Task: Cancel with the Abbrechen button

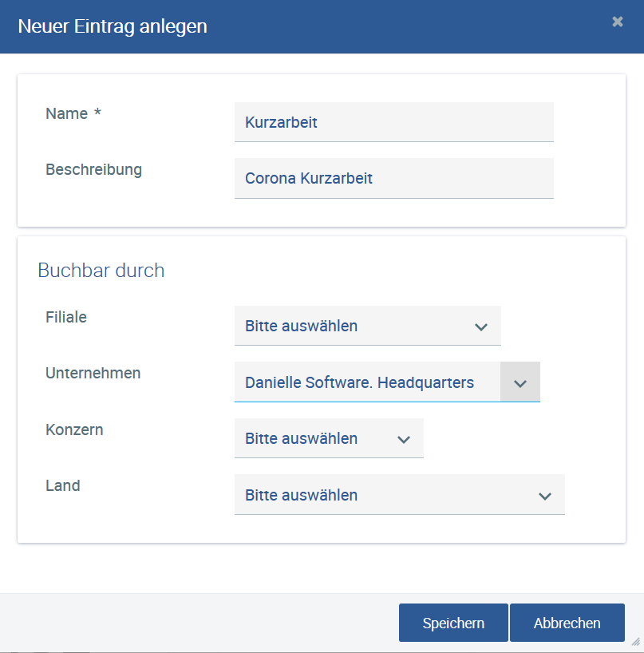Action: [567, 623]
